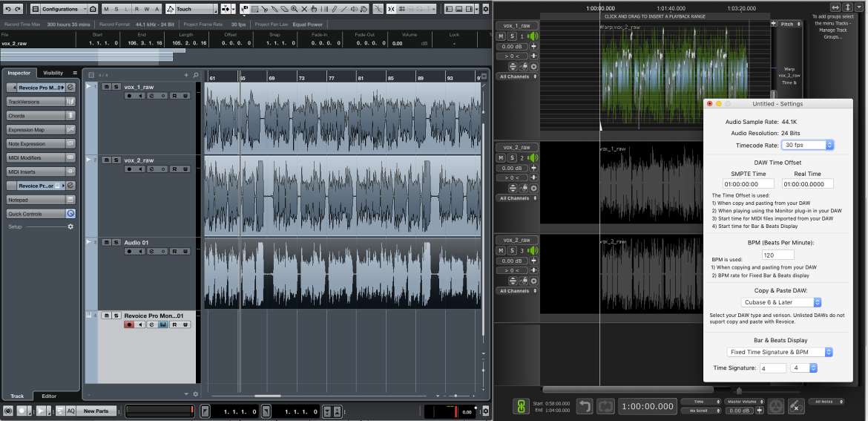Select the Split scissors tool in Cubase

265,10
